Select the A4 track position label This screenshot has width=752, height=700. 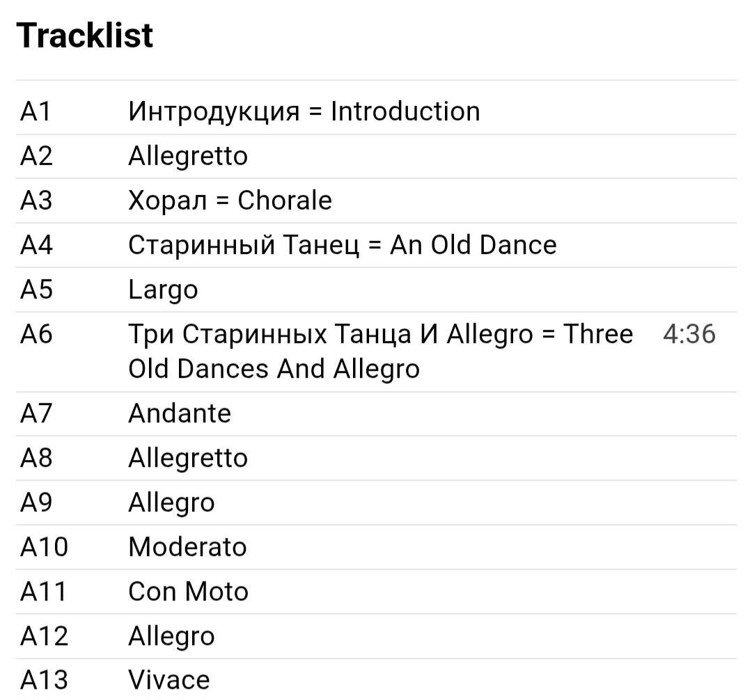tap(36, 245)
